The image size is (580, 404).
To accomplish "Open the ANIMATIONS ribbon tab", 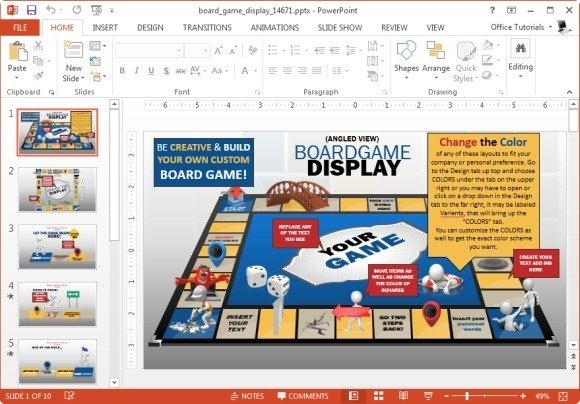I will (x=274, y=28).
